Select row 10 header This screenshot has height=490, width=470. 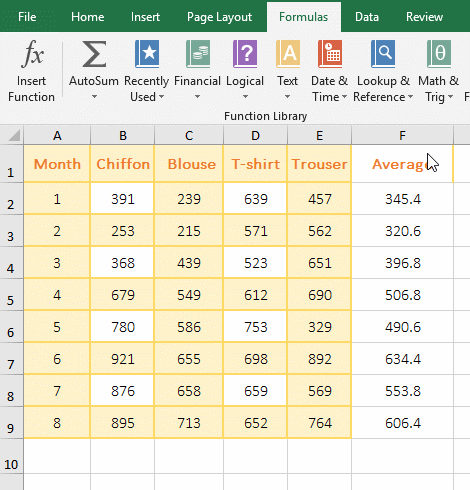[x=11, y=456]
